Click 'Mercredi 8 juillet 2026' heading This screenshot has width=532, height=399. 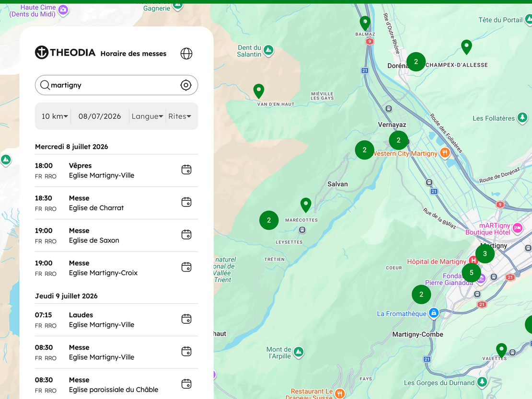[x=71, y=147]
